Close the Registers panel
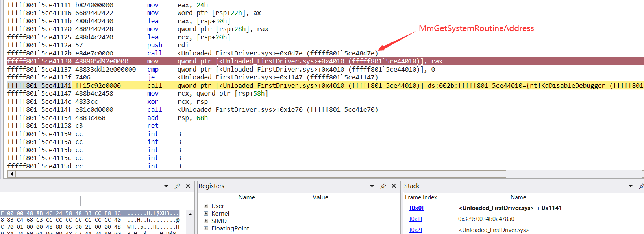 click(394, 186)
